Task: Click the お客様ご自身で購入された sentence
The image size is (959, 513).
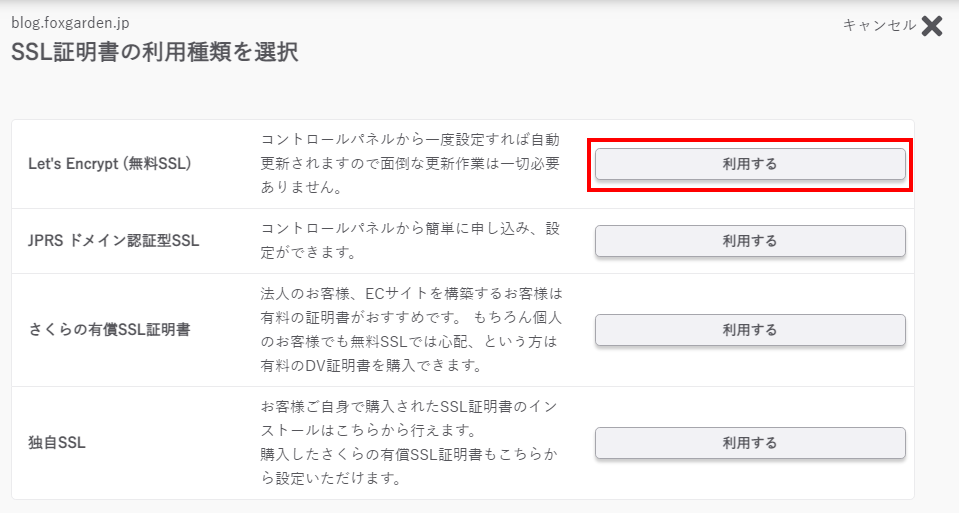Action: coord(409,419)
